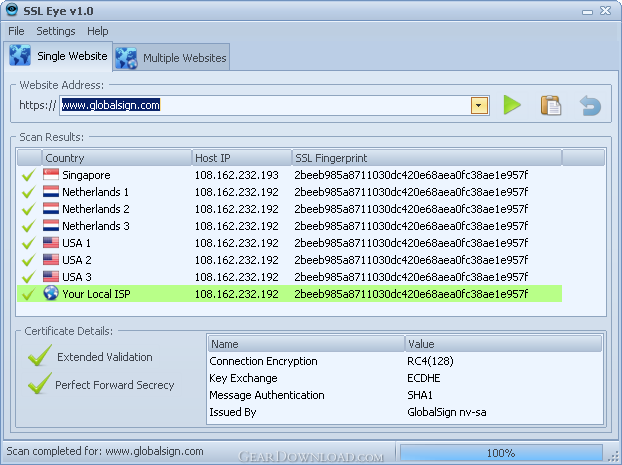Click the Connection Encryption row name
622x465 pixels.
[263, 361]
